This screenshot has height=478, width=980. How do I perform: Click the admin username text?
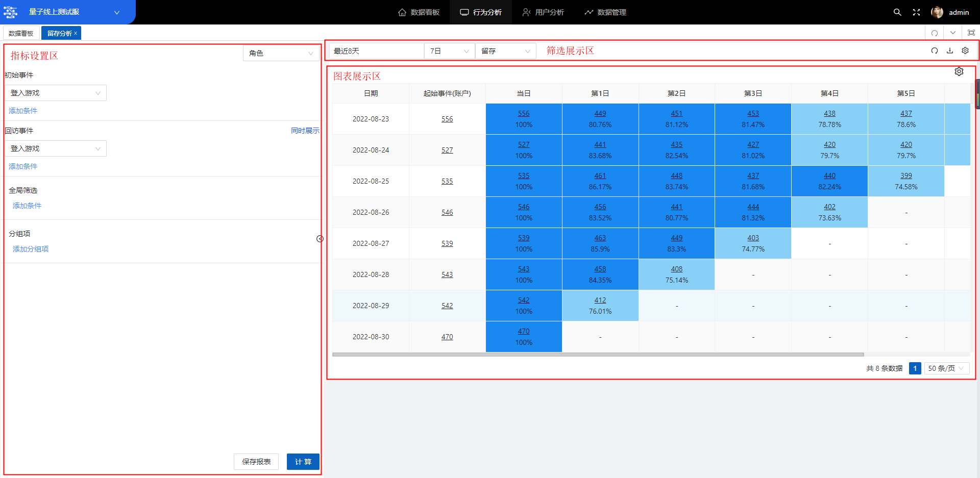(x=959, y=12)
